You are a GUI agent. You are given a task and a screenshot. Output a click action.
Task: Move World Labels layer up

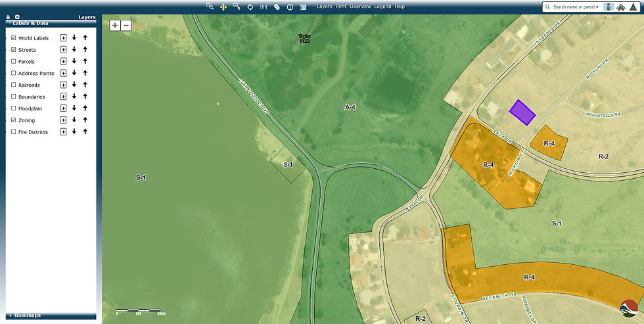[x=85, y=37]
